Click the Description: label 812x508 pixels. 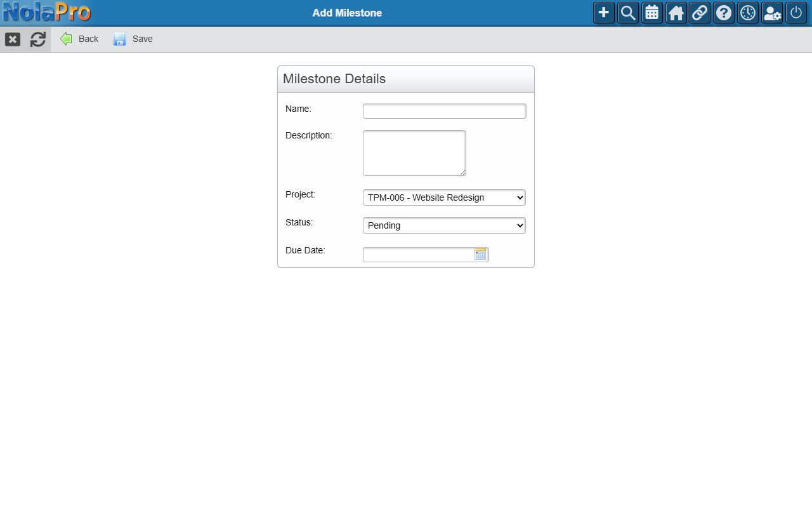click(309, 135)
